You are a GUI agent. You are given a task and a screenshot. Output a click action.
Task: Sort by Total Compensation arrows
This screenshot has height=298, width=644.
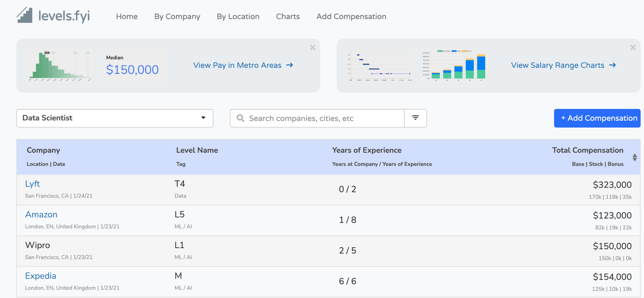click(634, 157)
